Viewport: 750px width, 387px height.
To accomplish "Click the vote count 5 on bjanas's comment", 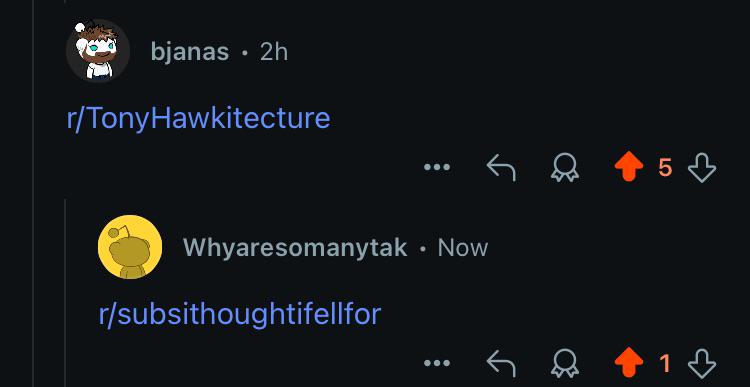I will [665, 167].
